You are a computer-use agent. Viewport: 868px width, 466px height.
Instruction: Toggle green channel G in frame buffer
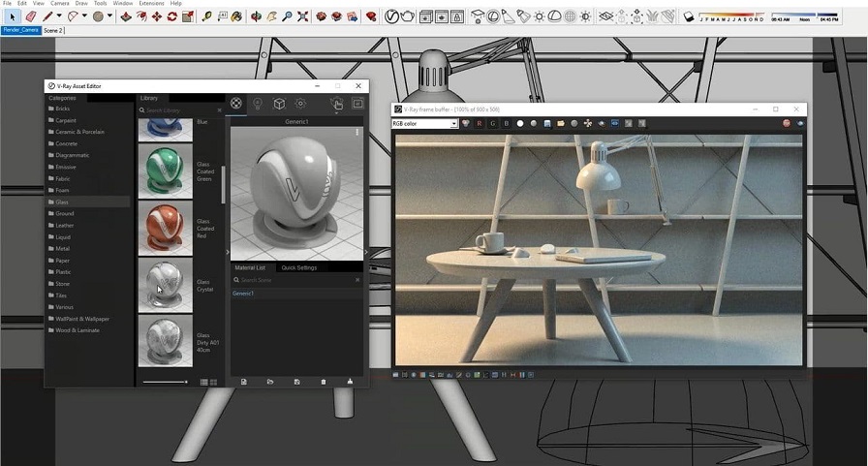point(493,123)
